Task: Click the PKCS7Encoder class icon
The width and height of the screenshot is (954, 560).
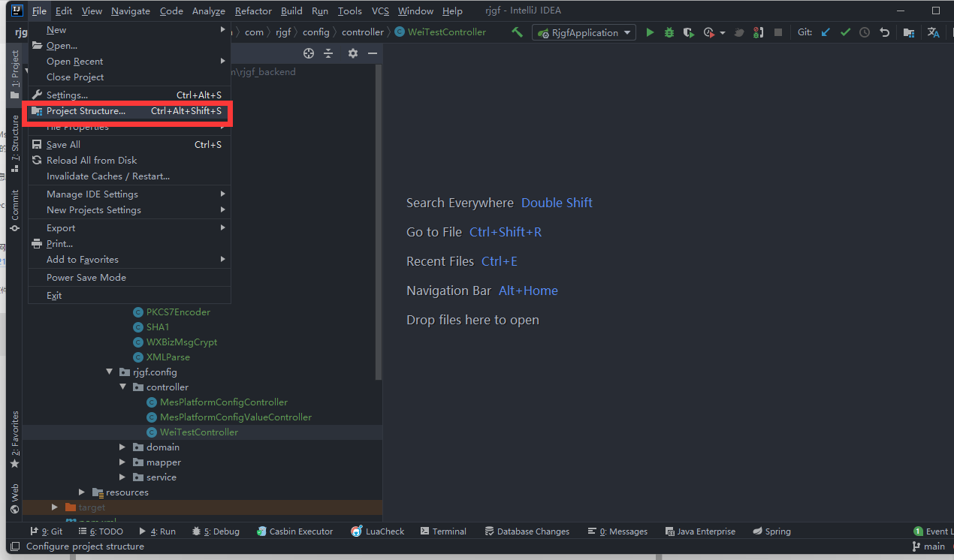Action: (138, 312)
